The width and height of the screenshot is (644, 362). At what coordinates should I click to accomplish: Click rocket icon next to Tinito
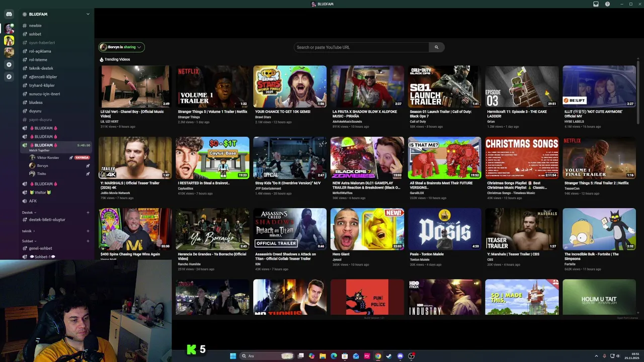(88, 173)
